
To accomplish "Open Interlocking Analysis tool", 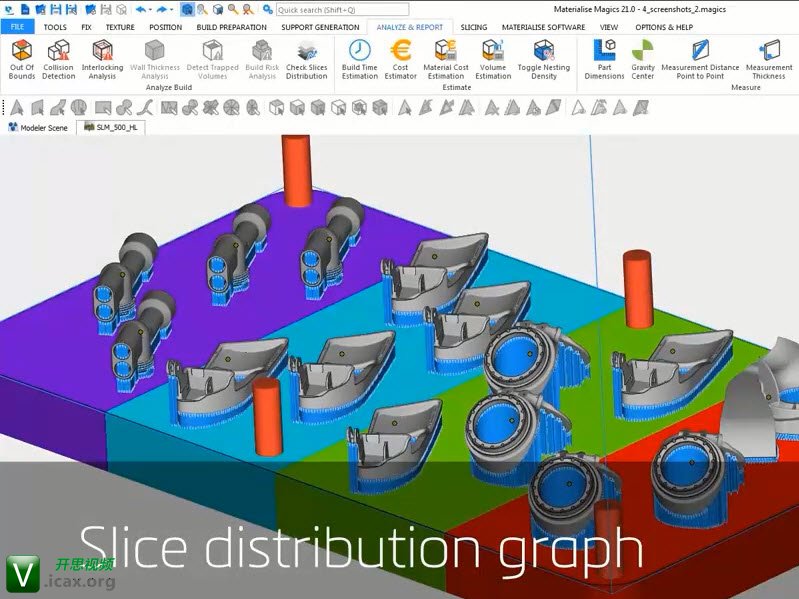I will (x=102, y=59).
